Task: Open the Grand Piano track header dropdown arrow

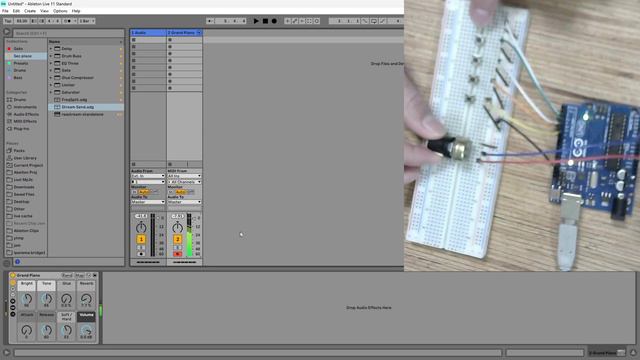Action: 199,32
